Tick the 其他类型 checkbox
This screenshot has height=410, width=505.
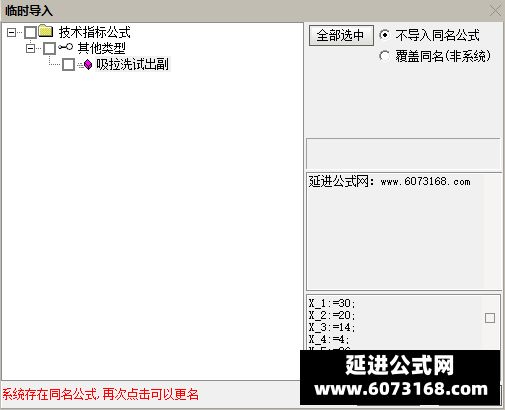pos(50,48)
